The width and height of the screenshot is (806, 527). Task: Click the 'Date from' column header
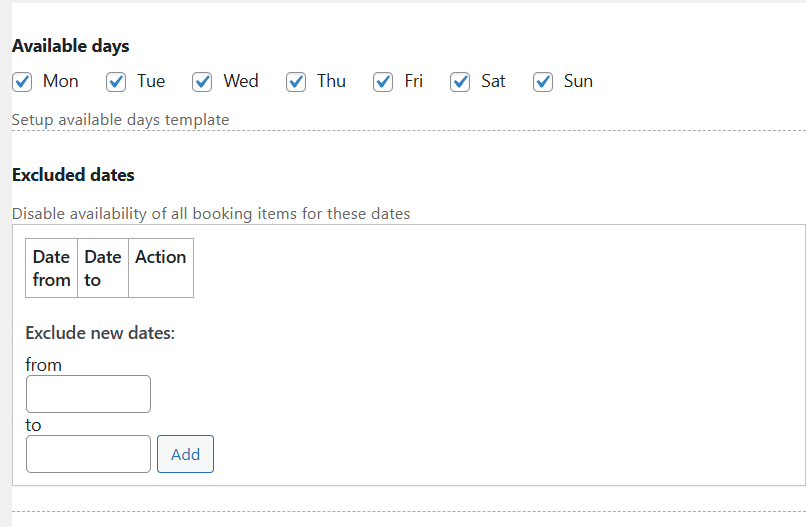point(51,268)
